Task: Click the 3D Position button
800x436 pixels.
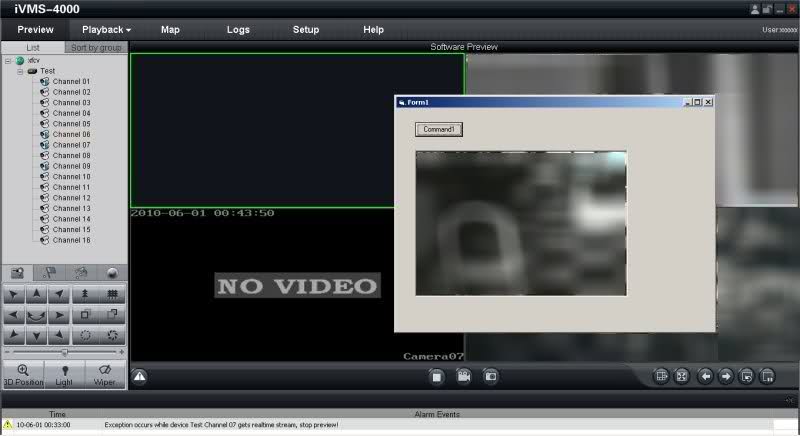Action: 23,375
